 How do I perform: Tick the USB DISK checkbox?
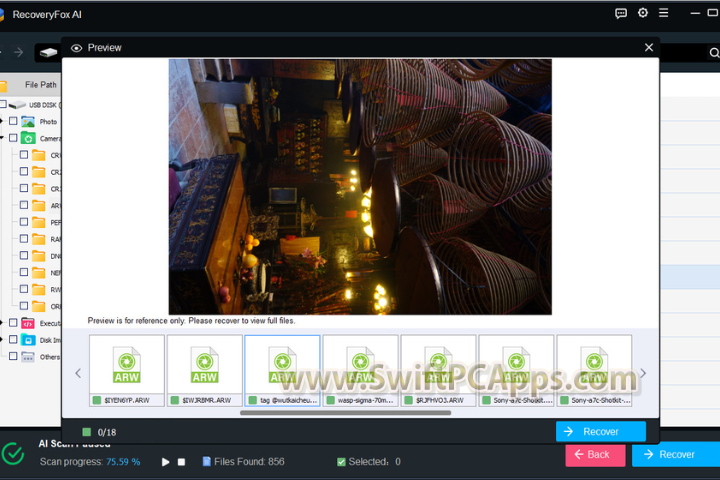pyautogui.click(x=3, y=104)
